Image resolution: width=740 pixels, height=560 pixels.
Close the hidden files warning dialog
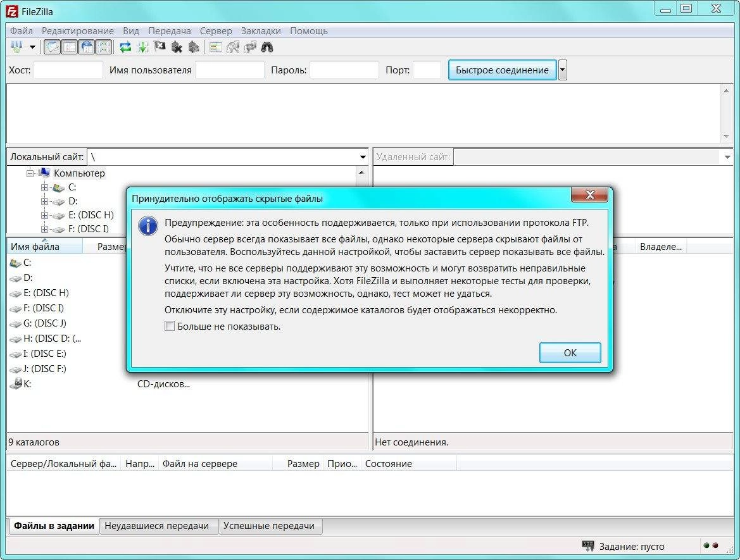tap(589, 195)
